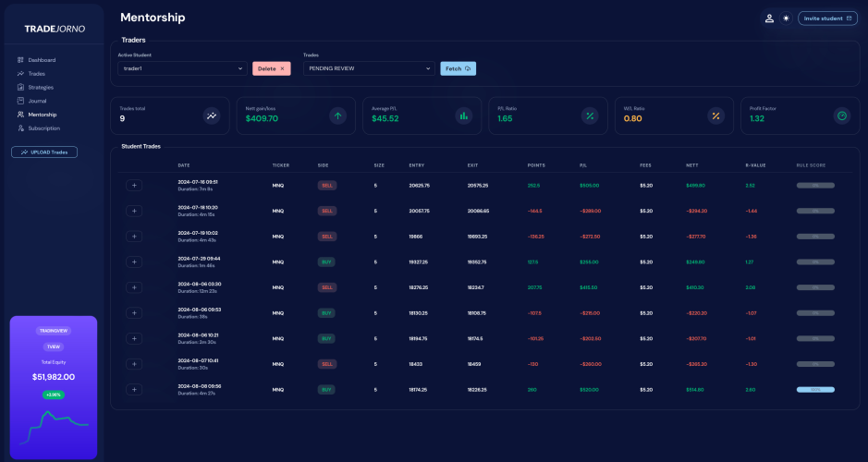Expand the 2024-07-19 10:02 trade row

point(134,237)
